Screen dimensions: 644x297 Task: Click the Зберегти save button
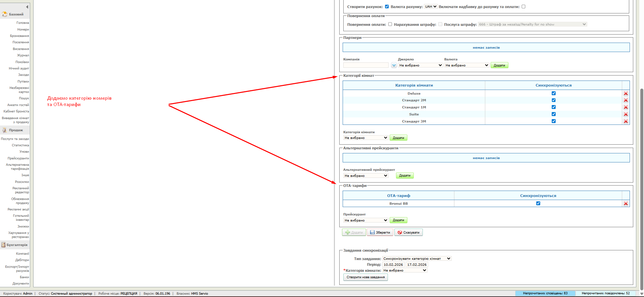tap(380, 233)
